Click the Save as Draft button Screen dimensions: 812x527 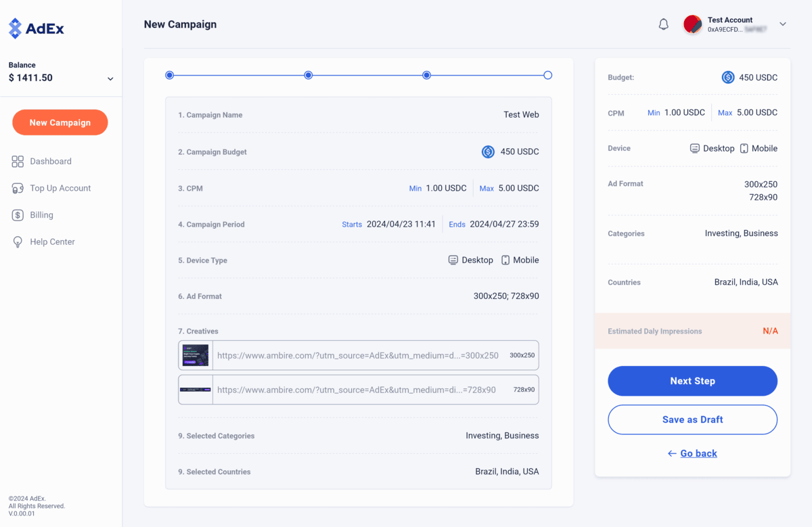[x=692, y=419]
